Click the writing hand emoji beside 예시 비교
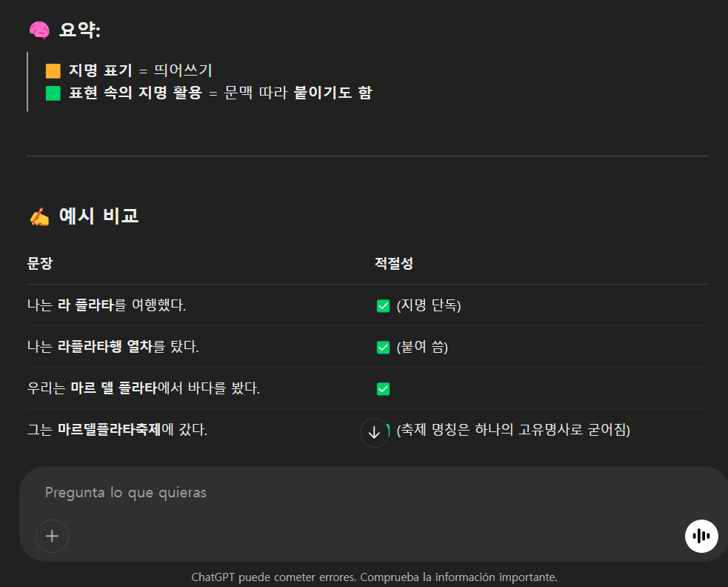The height and width of the screenshot is (587, 728). (38, 215)
